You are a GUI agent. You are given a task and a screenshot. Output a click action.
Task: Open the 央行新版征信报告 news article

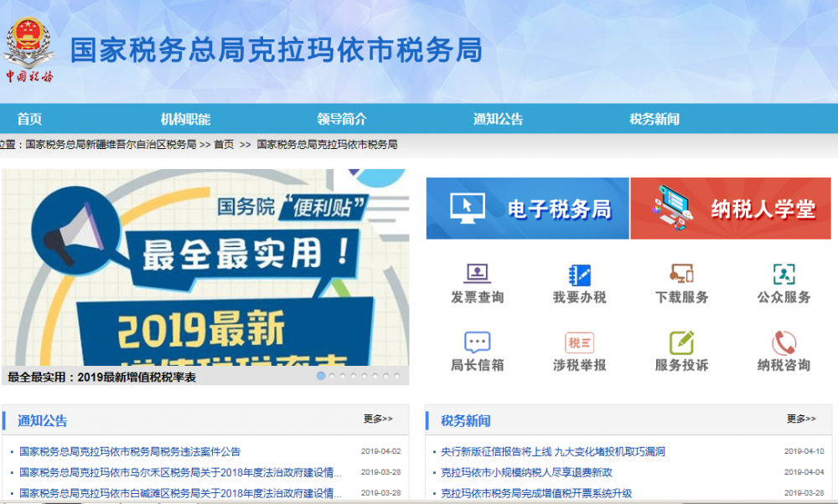[553, 450]
